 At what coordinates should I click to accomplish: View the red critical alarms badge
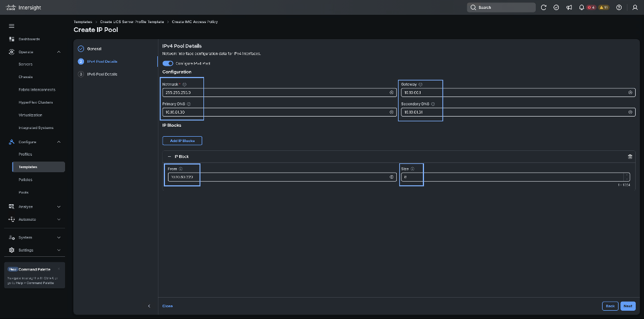(x=591, y=8)
